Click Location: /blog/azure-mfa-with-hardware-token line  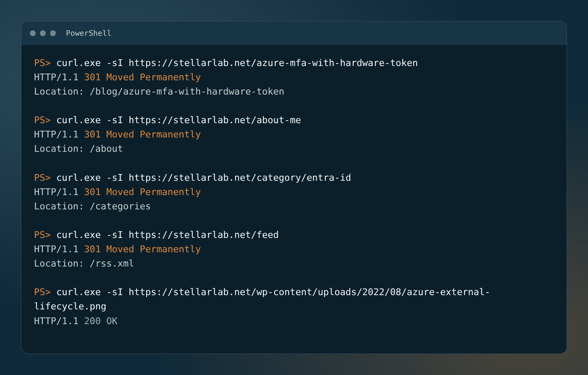159,92
